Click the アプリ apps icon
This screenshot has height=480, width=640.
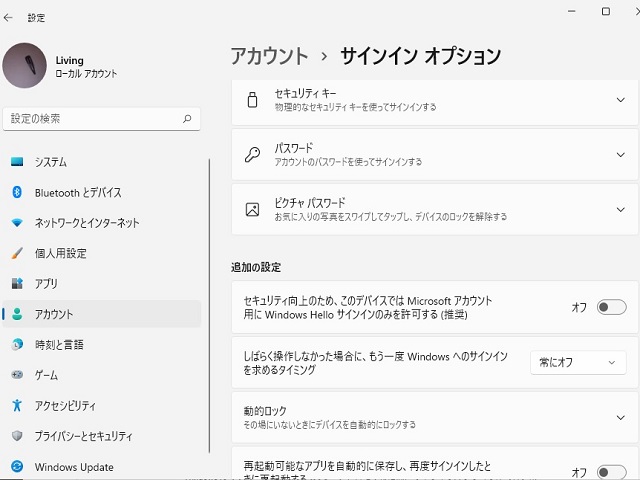point(17,283)
